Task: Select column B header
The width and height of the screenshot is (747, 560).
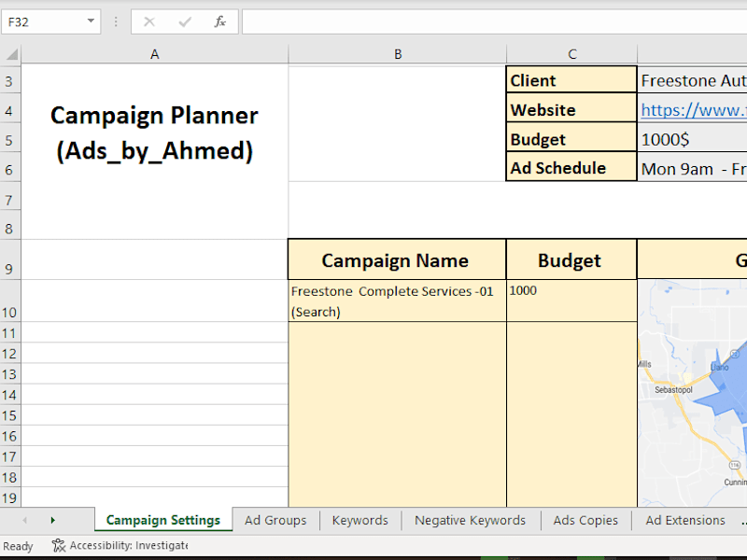Action: coord(398,54)
